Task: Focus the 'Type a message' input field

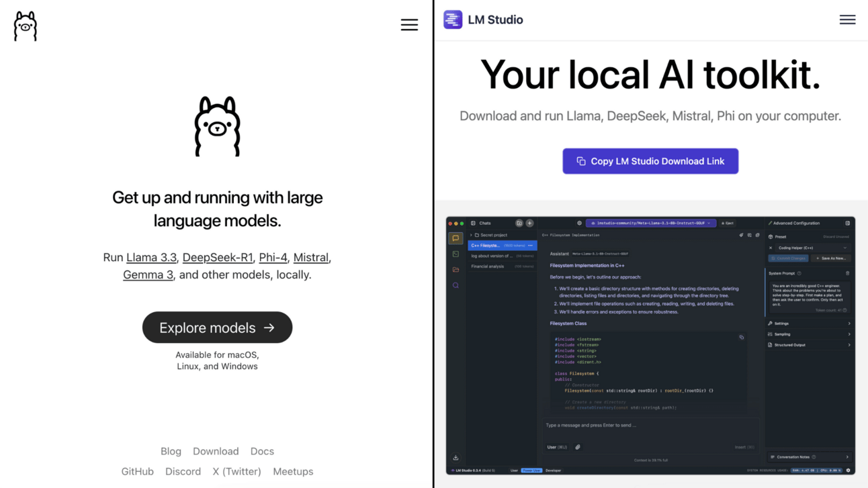Action: click(650, 426)
